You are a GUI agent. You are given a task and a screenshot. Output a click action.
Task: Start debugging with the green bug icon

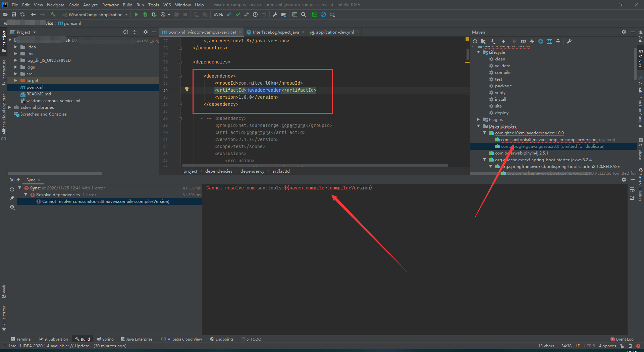point(145,14)
